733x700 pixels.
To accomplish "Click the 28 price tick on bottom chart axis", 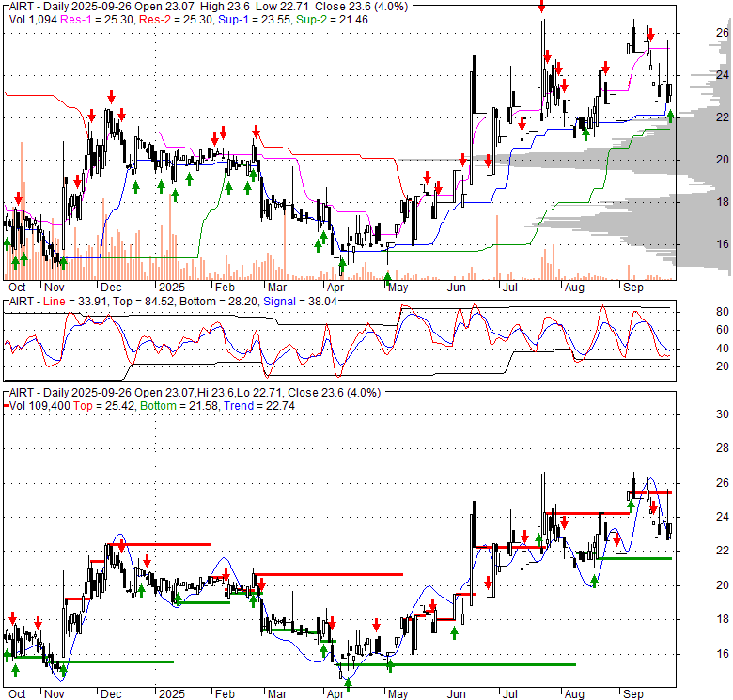I will tap(723, 448).
